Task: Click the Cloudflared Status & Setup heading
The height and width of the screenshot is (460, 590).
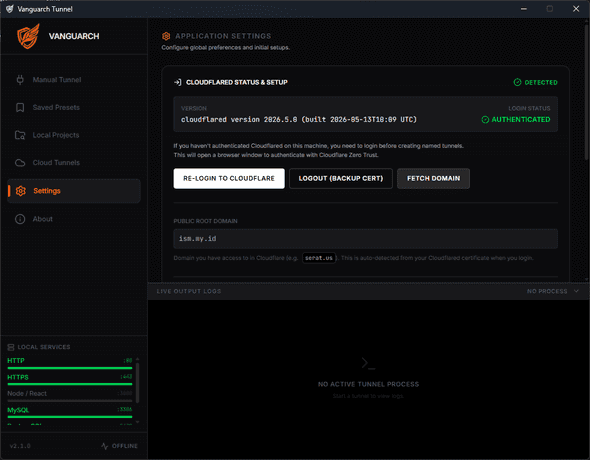Action: tap(237, 82)
